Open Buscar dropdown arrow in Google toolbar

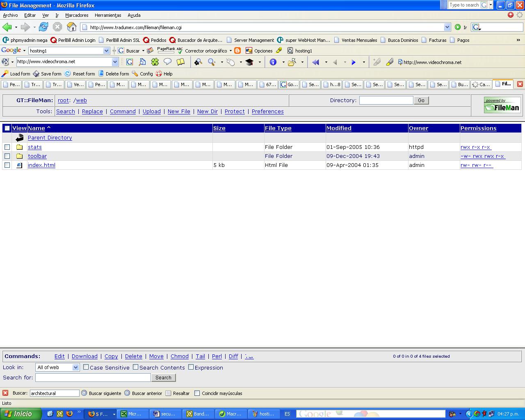pyautogui.click(x=143, y=51)
